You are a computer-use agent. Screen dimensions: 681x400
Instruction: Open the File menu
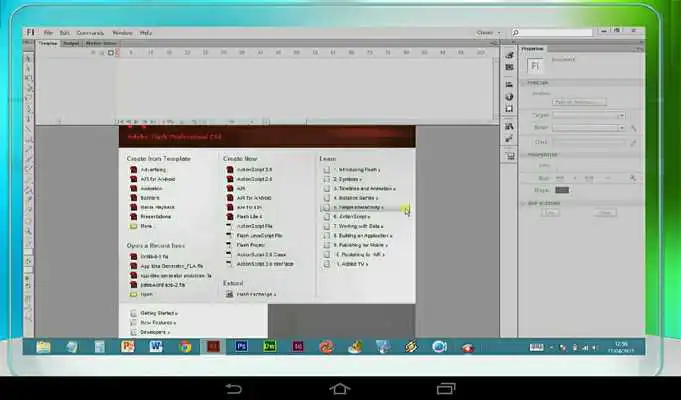[x=48, y=33]
